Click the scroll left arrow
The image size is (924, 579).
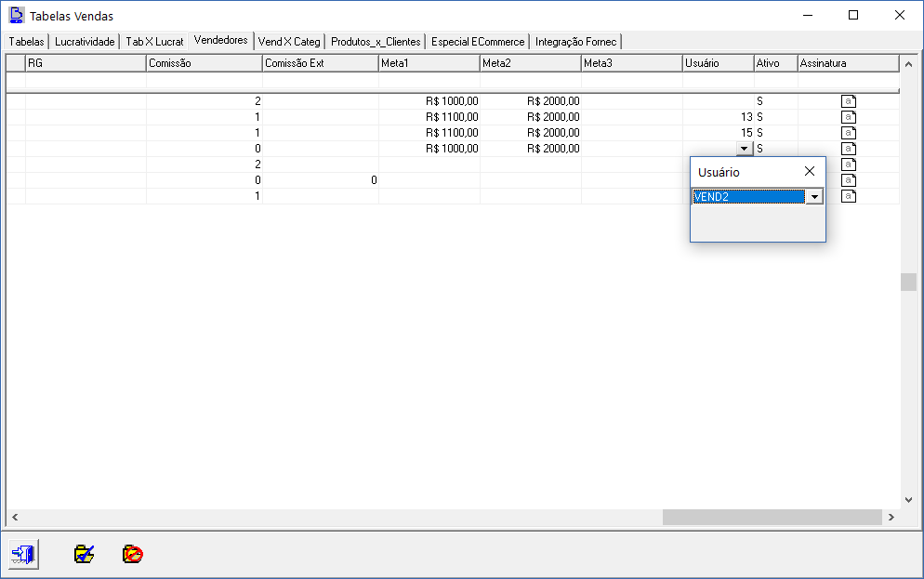click(15, 517)
